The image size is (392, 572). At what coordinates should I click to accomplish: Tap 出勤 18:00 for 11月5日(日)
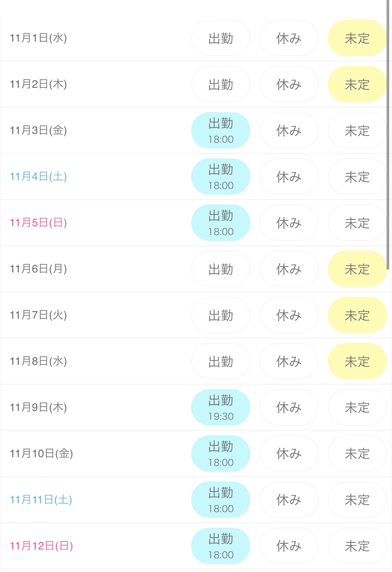click(221, 223)
